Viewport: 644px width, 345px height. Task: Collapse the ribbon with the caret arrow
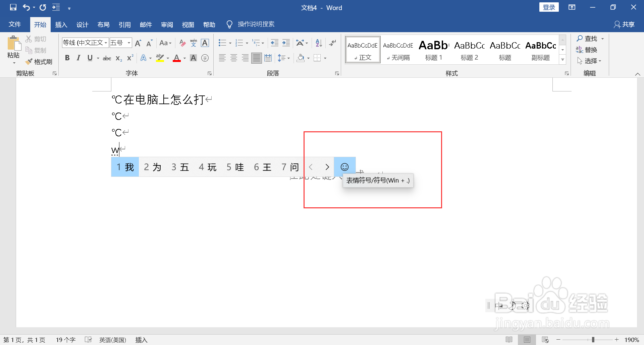click(638, 74)
